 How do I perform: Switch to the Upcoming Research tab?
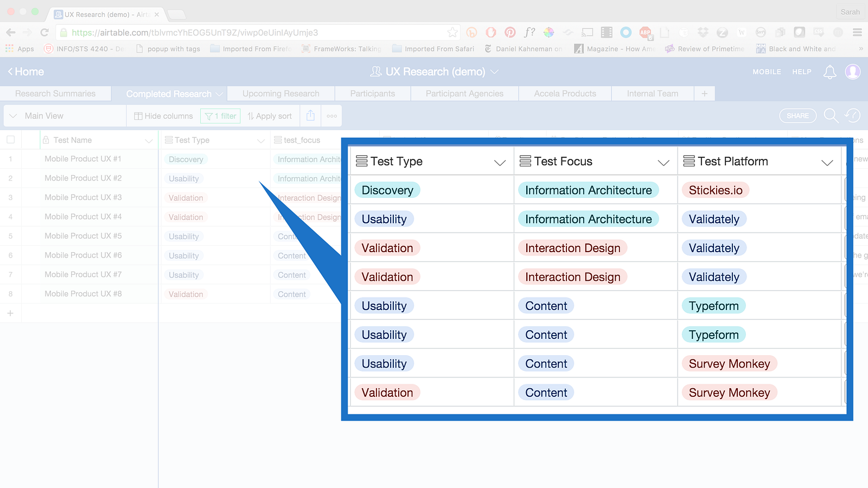[x=281, y=93]
